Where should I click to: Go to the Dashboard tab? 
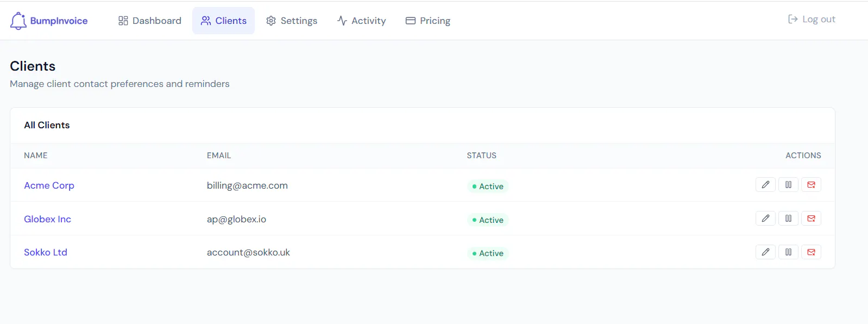click(150, 21)
